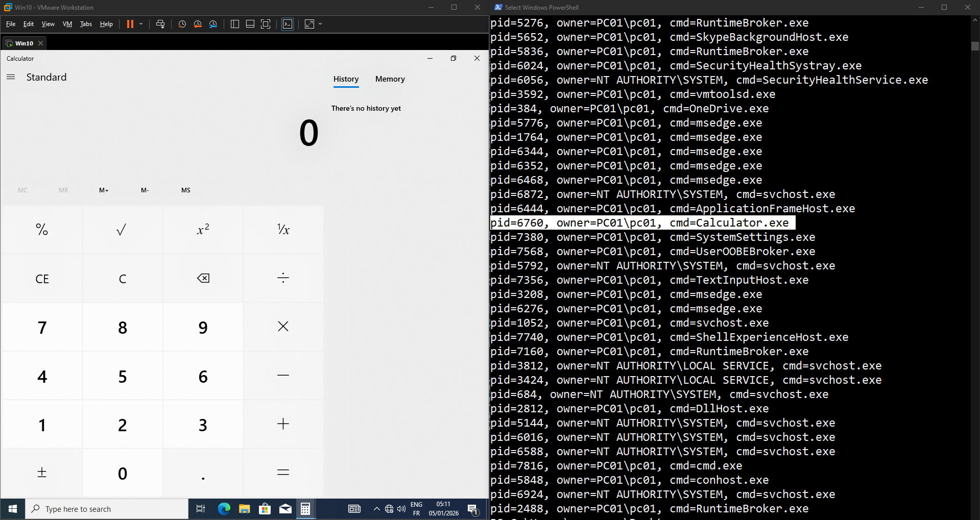Image resolution: width=980 pixels, height=520 pixels.
Task: Open the VMware snapshot manager
Action: tap(213, 24)
